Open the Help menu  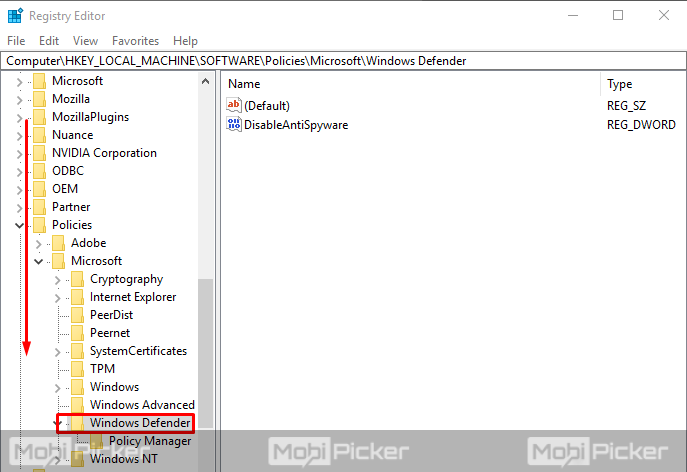click(185, 41)
